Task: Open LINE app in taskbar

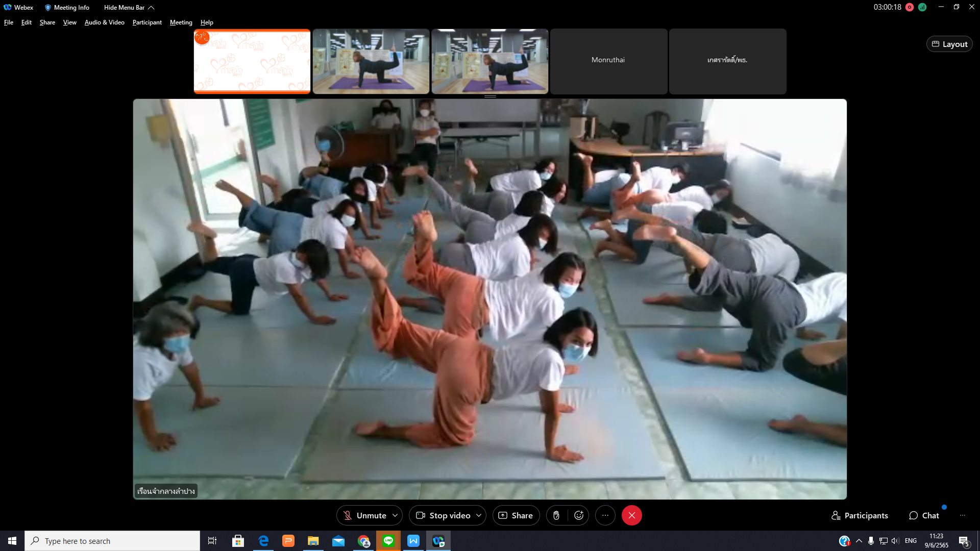Action: pos(388,541)
